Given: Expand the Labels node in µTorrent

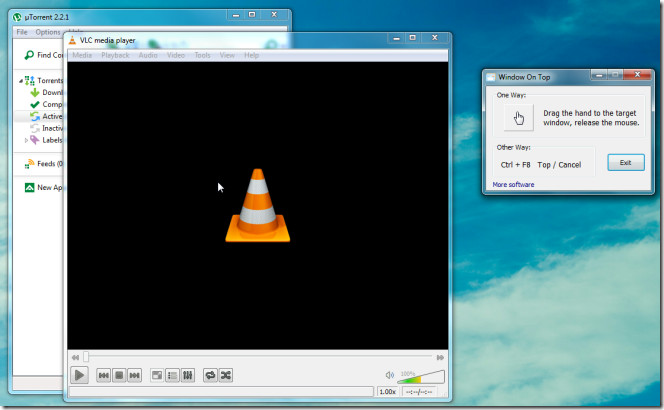Looking at the screenshot, I should [26, 140].
